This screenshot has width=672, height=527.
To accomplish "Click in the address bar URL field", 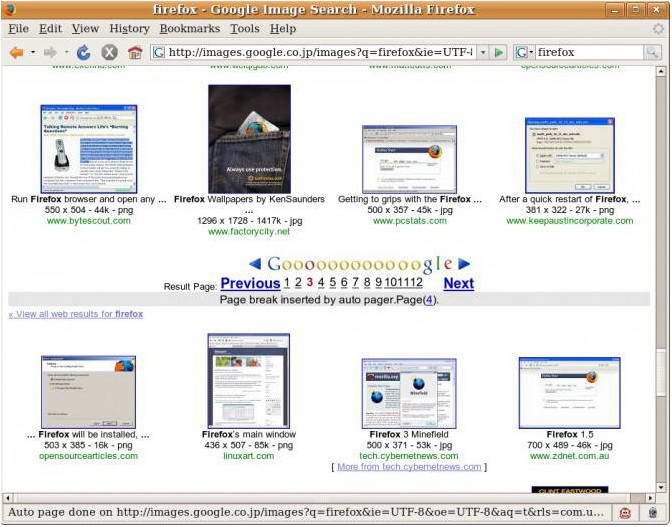I will (x=321, y=52).
